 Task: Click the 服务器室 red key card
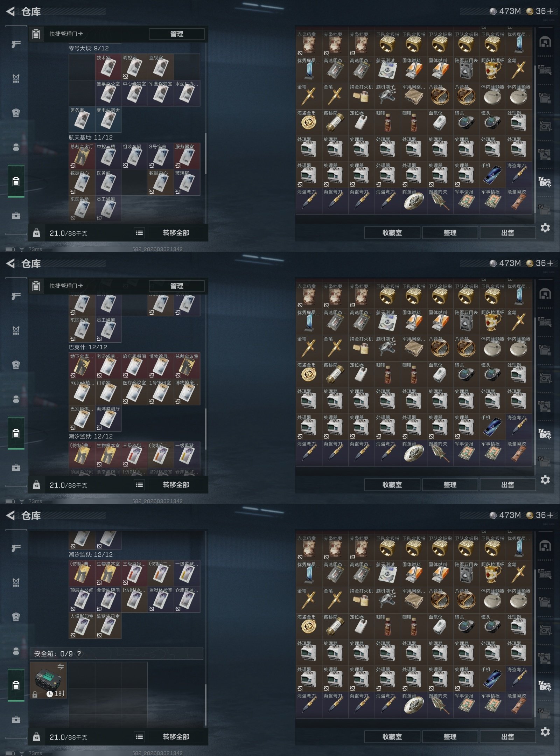[x=187, y=156]
